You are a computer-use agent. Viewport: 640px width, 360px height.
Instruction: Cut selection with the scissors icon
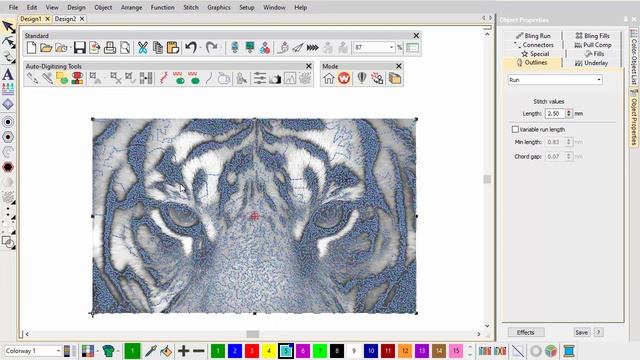(142, 48)
